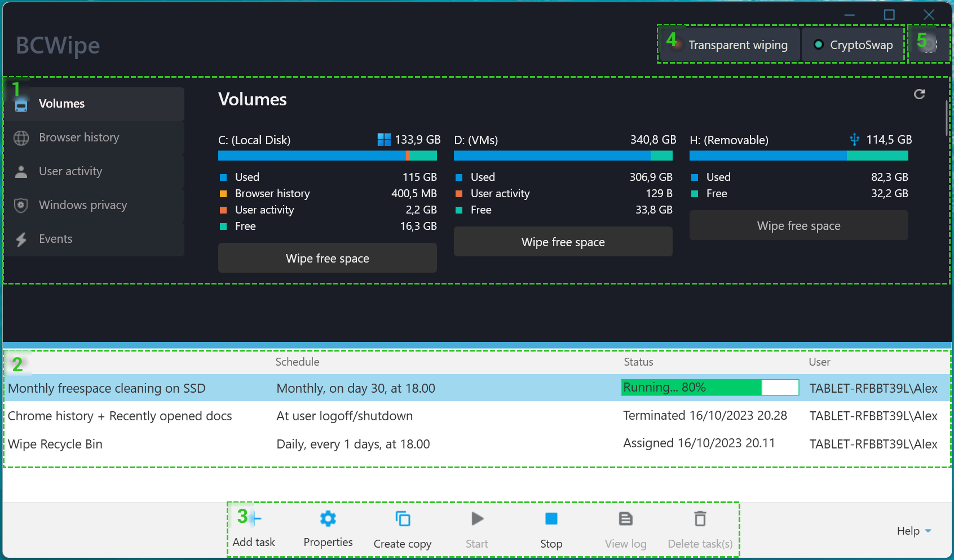Click the Terminated 16/10/2023 20.28 status
The height and width of the screenshot is (560, 954).
705,415
